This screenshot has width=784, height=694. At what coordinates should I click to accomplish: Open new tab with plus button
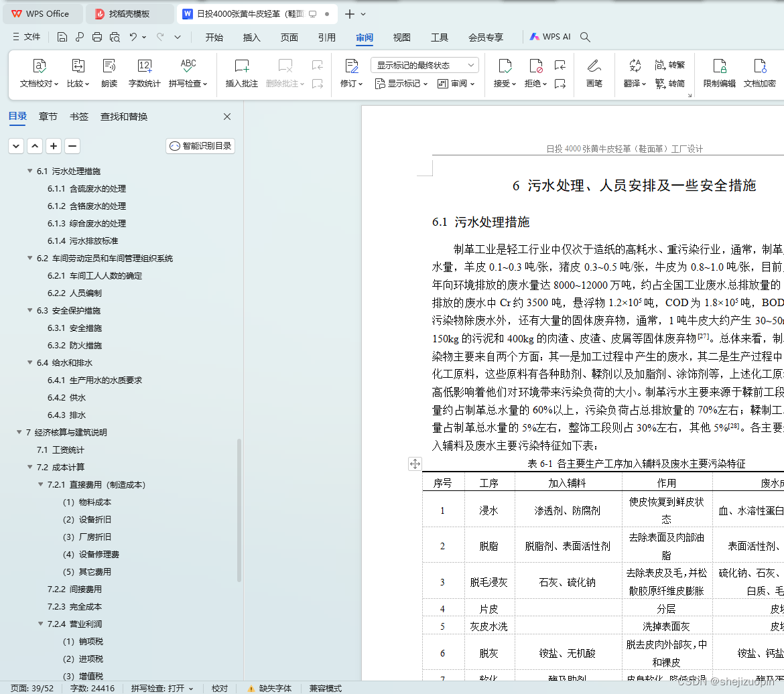click(x=350, y=14)
